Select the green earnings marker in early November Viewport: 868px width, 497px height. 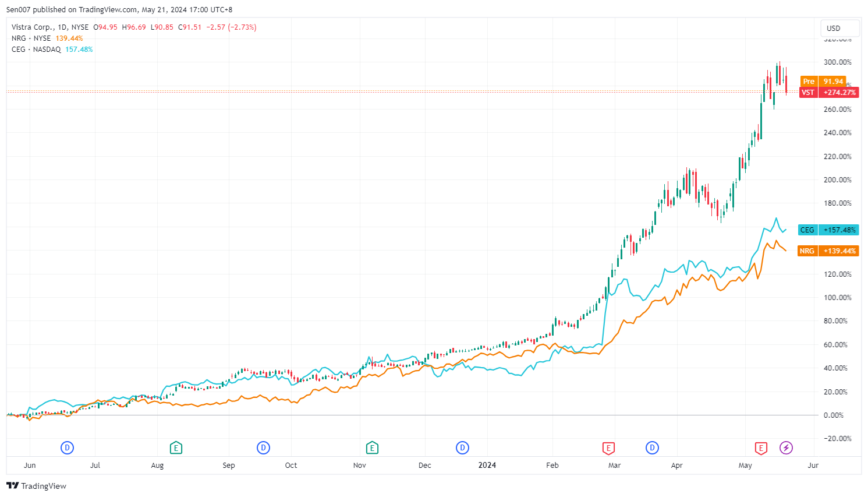(x=372, y=447)
